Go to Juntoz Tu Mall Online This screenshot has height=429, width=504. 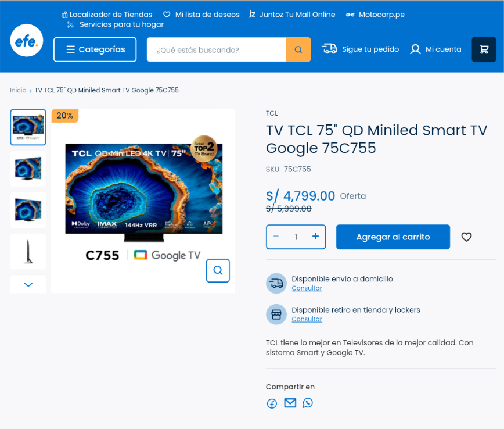[x=292, y=15]
